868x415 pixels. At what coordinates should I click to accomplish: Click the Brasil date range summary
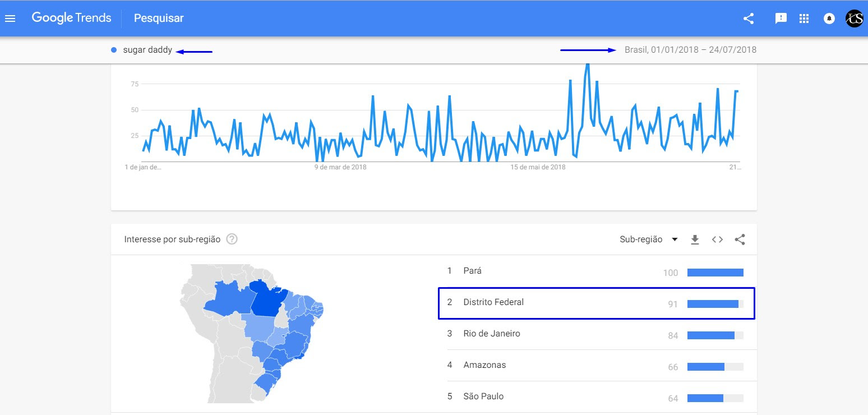coord(690,50)
